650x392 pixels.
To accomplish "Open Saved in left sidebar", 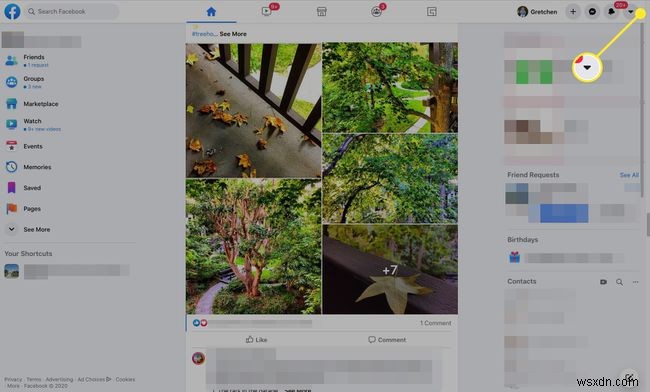I will pyautogui.click(x=23, y=188).
